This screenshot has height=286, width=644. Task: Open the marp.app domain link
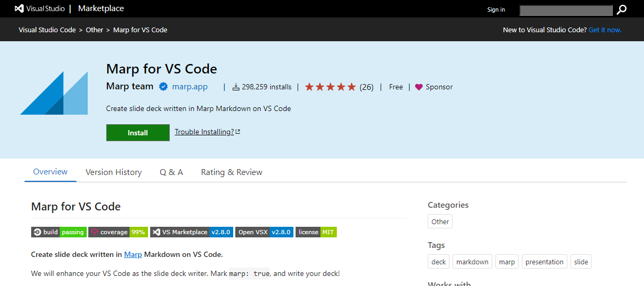click(190, 87)
